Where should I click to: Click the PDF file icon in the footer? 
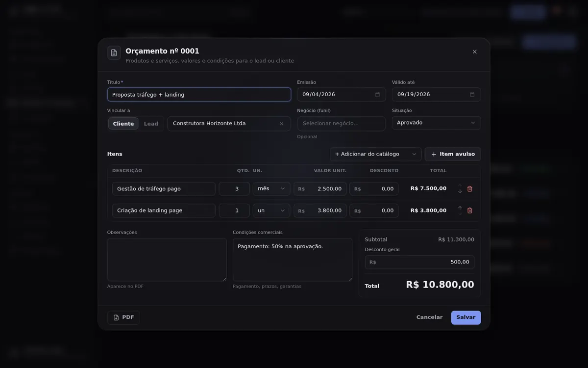click(x=116, y=317)
